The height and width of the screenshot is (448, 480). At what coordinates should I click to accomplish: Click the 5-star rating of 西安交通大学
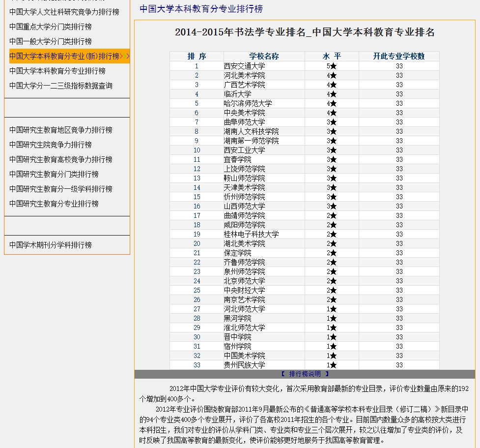(x=331, y=66)
